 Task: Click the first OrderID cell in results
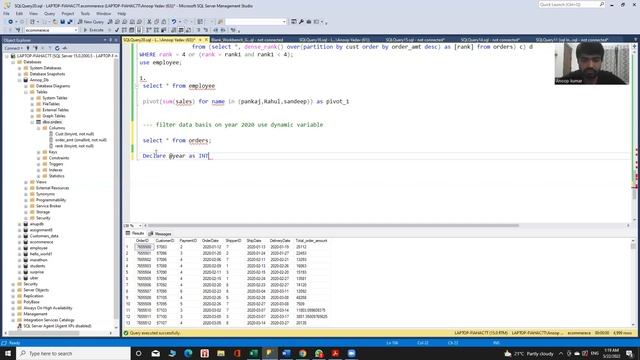144,247
